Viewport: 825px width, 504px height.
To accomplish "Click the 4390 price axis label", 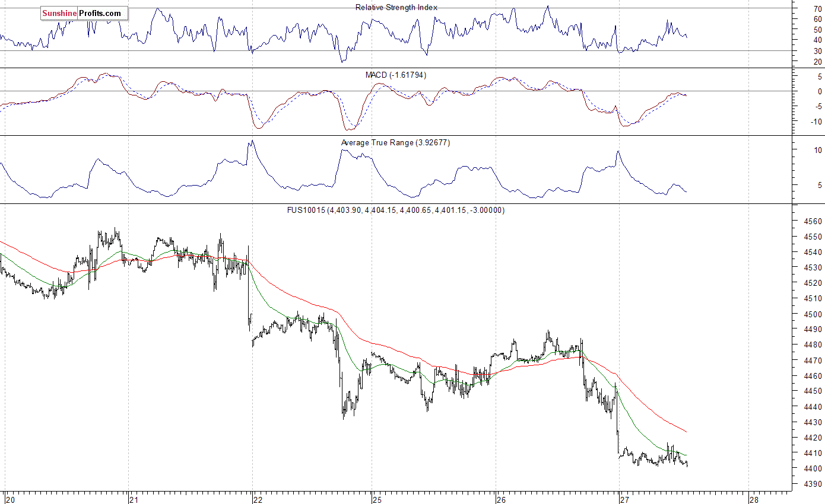I will 813,484.
